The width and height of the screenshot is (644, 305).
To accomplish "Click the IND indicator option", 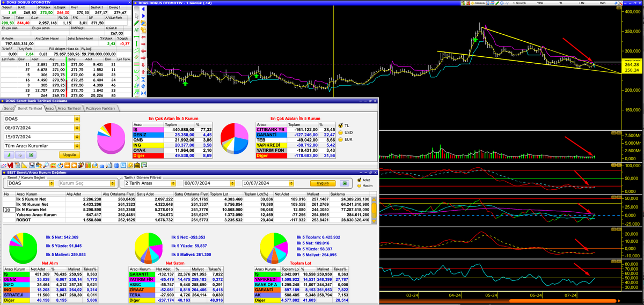I will point(603,3).
